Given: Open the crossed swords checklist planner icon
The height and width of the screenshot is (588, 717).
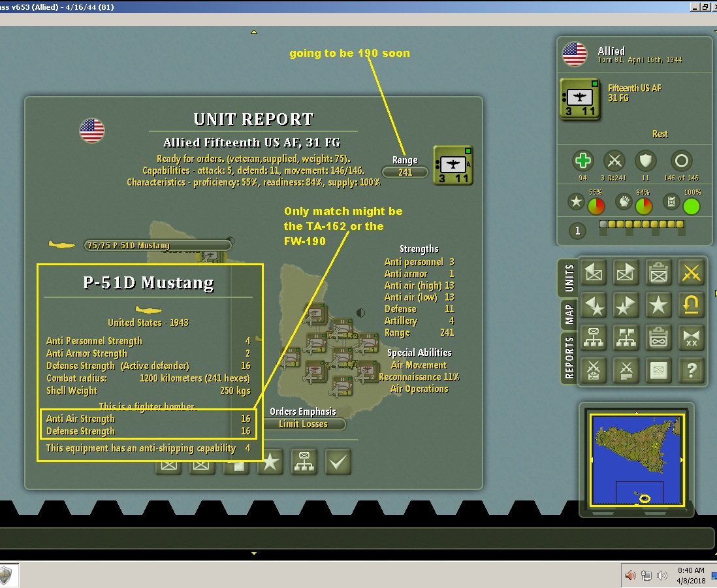Looking at the screenshot, I should pos(594,370).
